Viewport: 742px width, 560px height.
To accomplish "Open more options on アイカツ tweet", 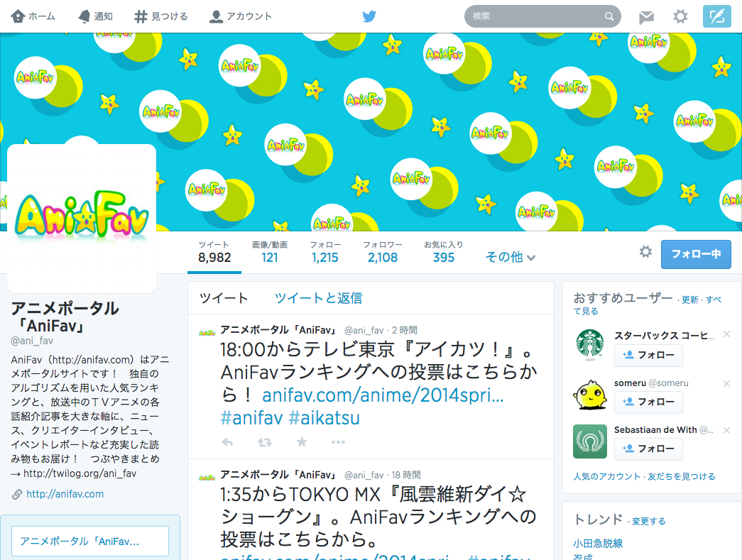I will (338, 442).
